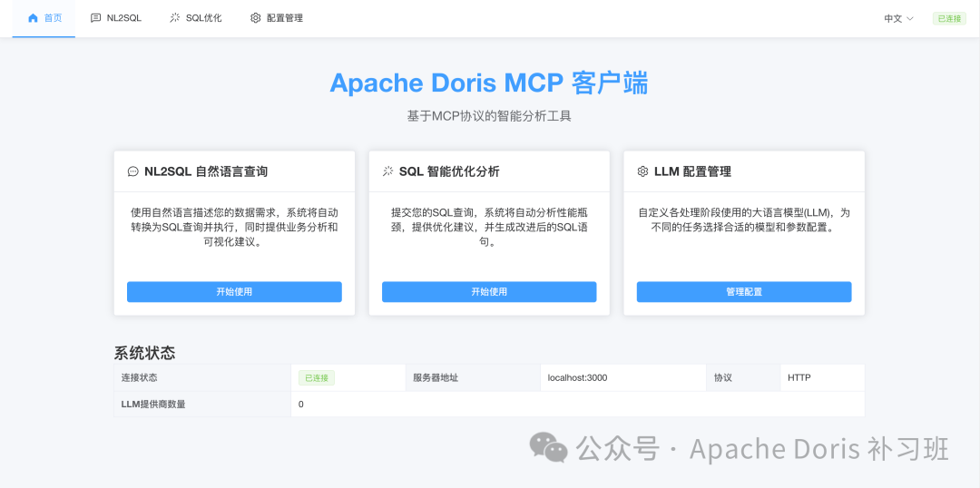Click the NL2SQL chat icon in the nav bar
Viewport: 980px width, 488px height.
[95, 18]
